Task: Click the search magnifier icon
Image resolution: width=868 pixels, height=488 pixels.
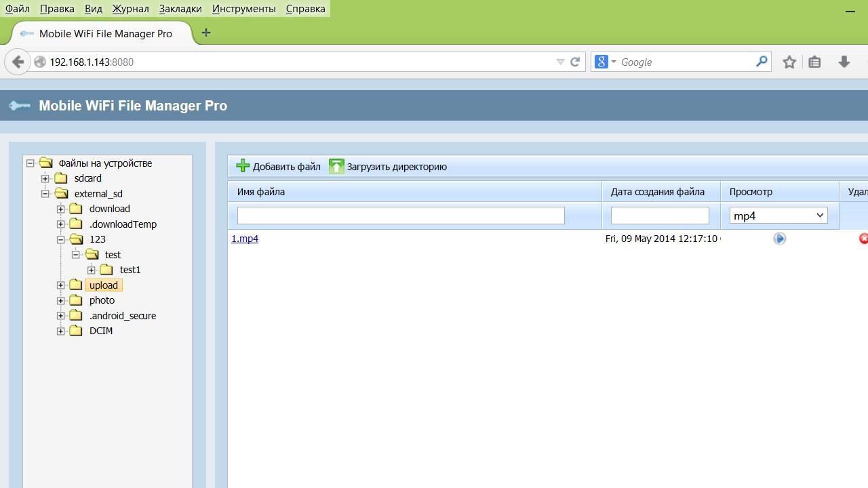Action: pyautogui.click(x=762, y=62)
